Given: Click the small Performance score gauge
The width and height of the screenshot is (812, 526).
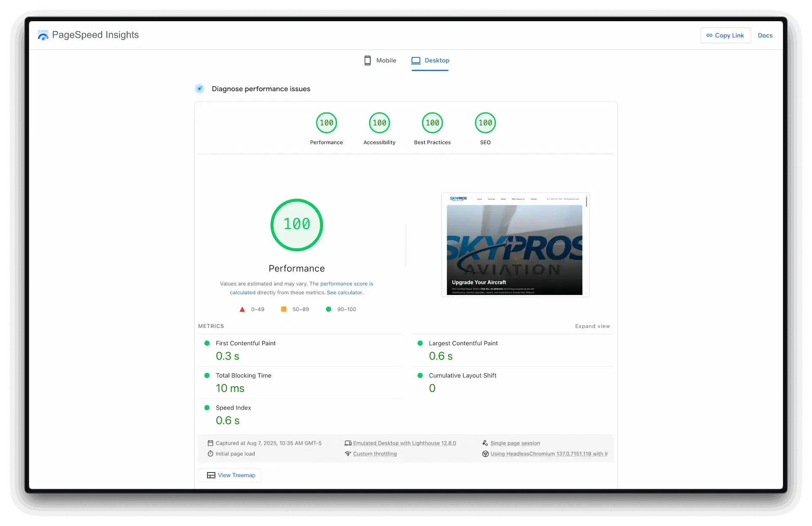Looking at the screenshot, I should [x=326, y=123].
